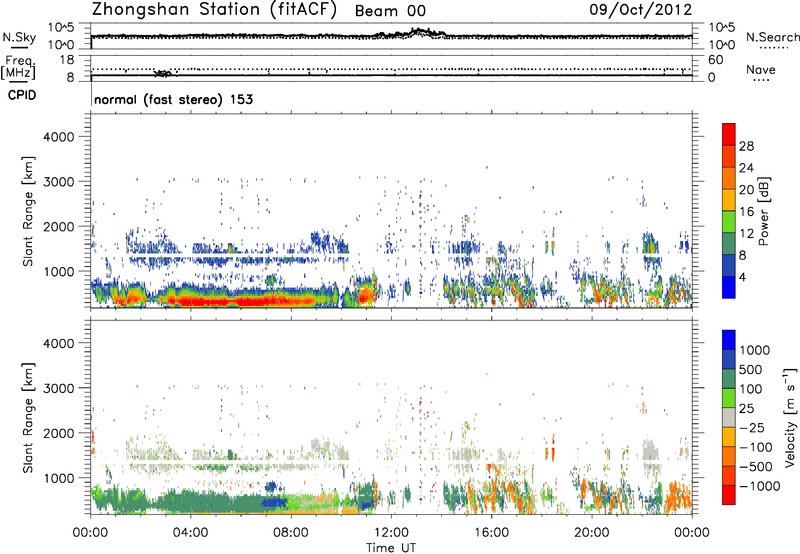The image size is (800, 554).
Task: Click the strong red backscatter band near 06:00
Action: pos(245,301)
